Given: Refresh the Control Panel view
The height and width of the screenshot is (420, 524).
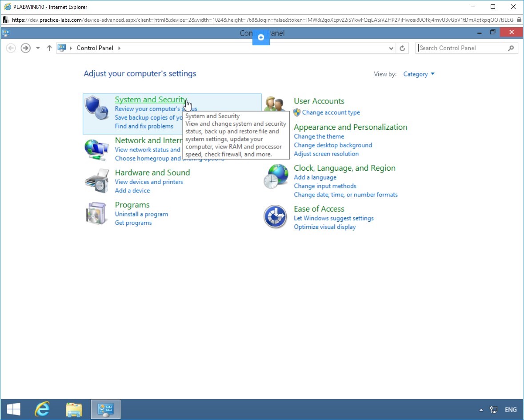Looking at the screenshot, I should [402, 48].
